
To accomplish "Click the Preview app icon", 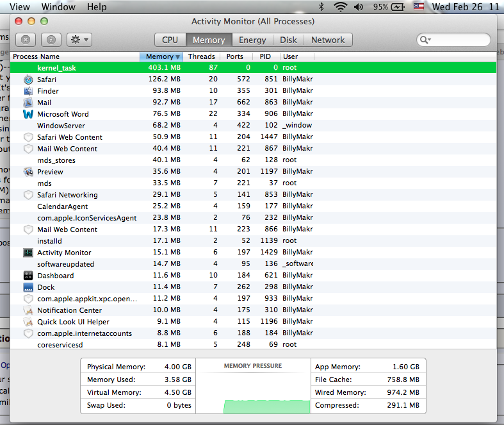I will (28, 172).
